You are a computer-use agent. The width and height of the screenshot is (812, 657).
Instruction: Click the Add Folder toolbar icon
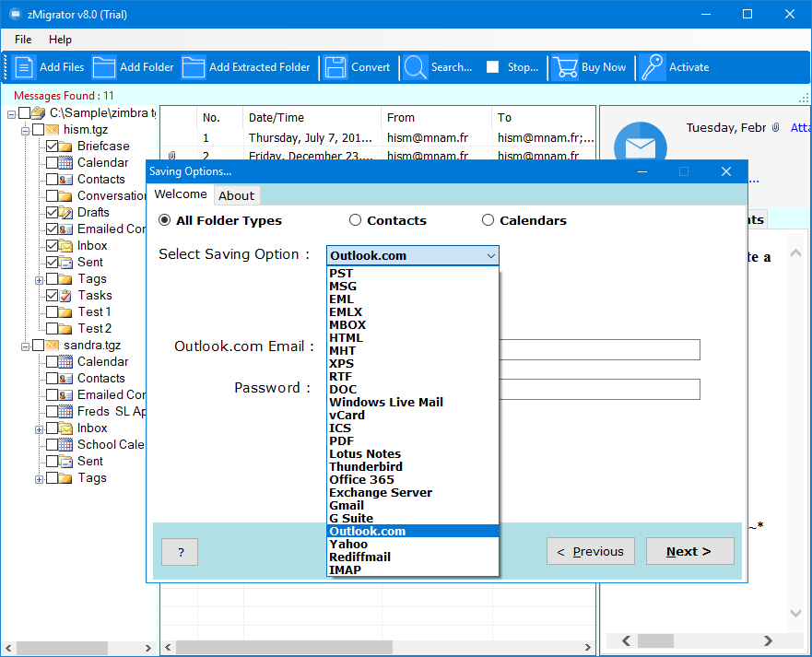point(104,67)
